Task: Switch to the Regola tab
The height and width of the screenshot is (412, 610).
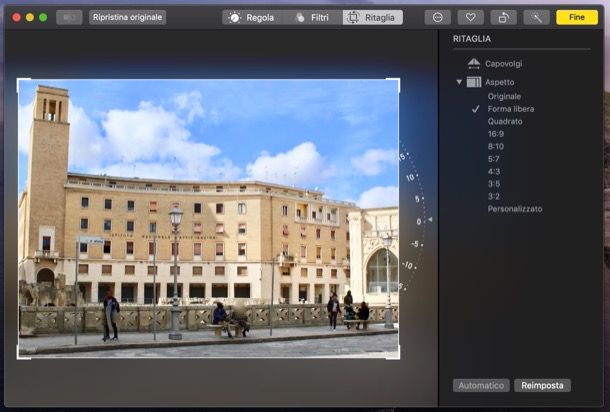Action: pos(252,17)
